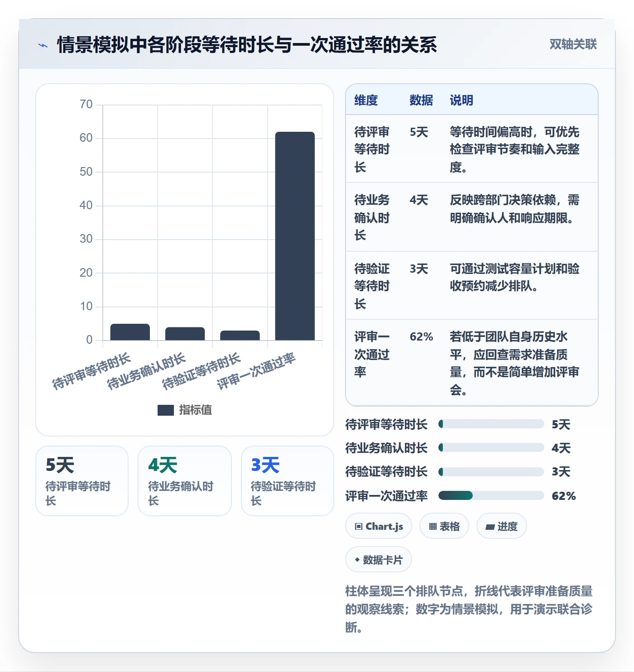Open the 3天 待验证等待时长 card
Image resolution: width=634 pixels, height=672 pixels.
(x=288, y=481)
